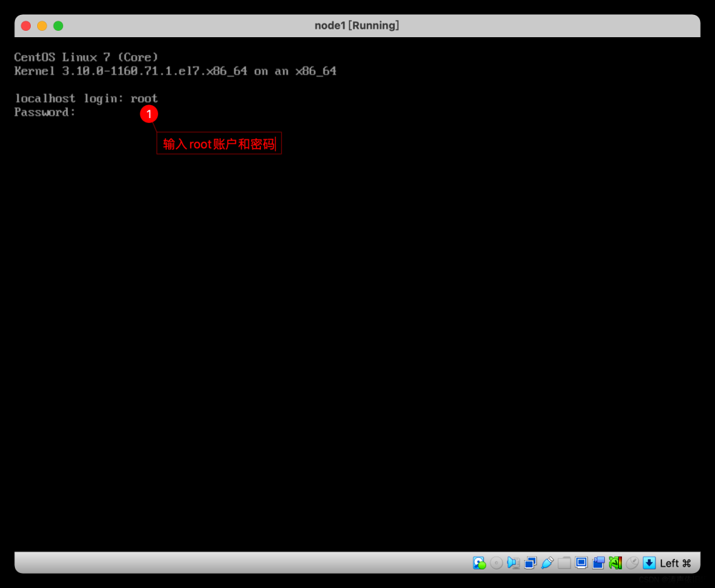Open the recording status camera icon

pos(598,563)
